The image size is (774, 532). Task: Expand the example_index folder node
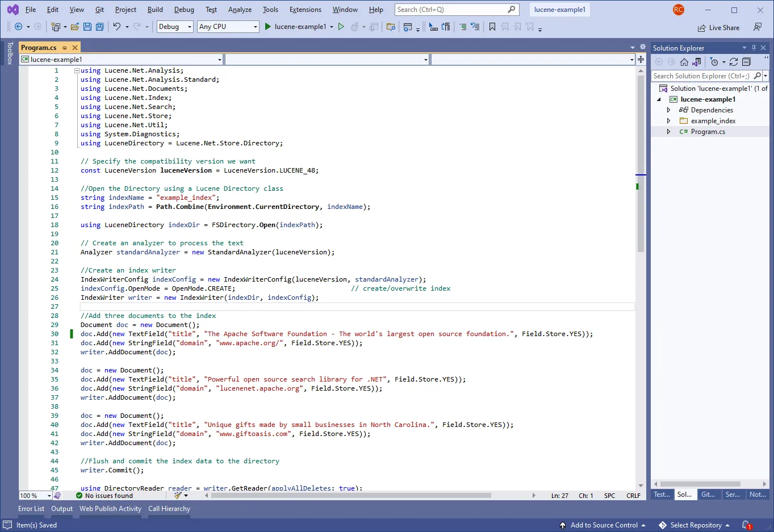click(668, 121)
